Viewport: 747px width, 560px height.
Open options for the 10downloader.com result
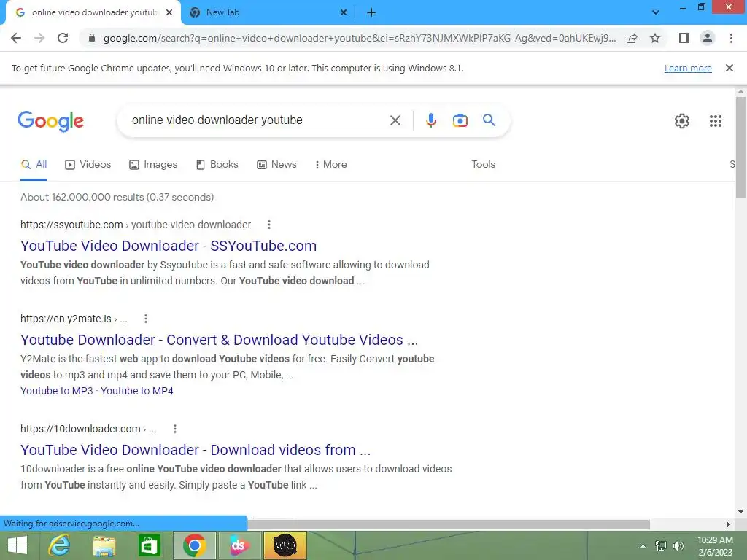[175, 429]
